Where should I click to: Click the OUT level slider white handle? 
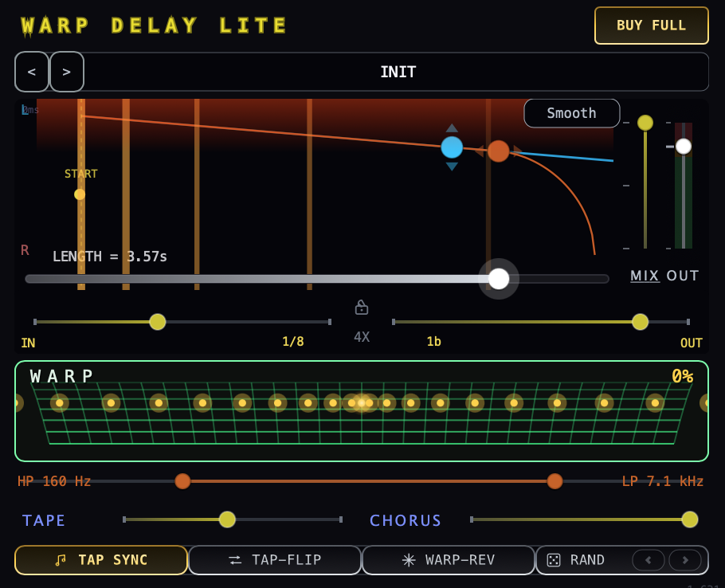coord(684,147)
